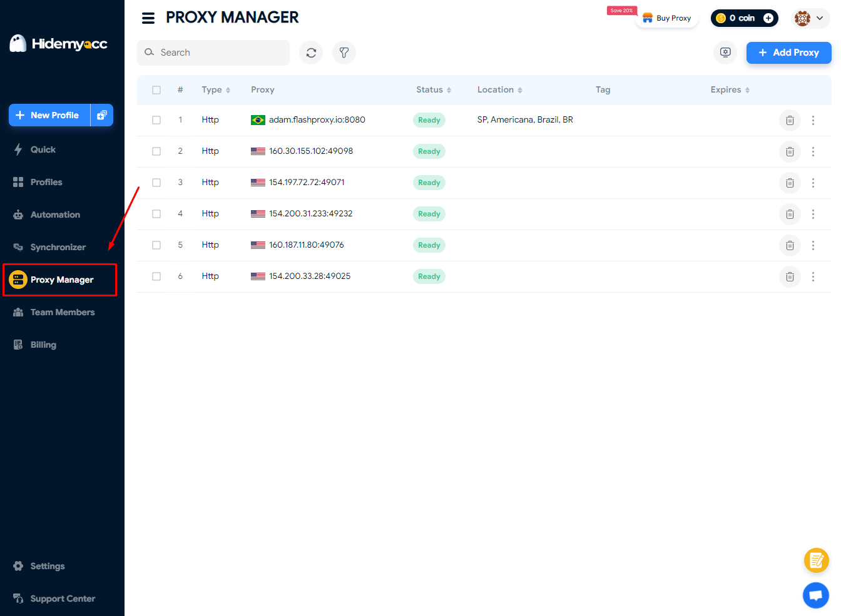Click the Buy Proxy button
Screen dimensions: 841x616
[x=666, y=18]
